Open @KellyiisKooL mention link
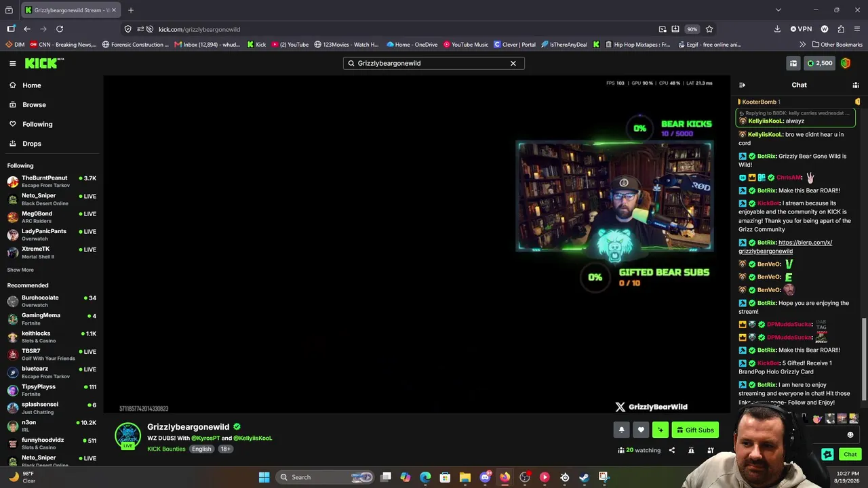This screenshot has width=868, height=488. point(252,438)
